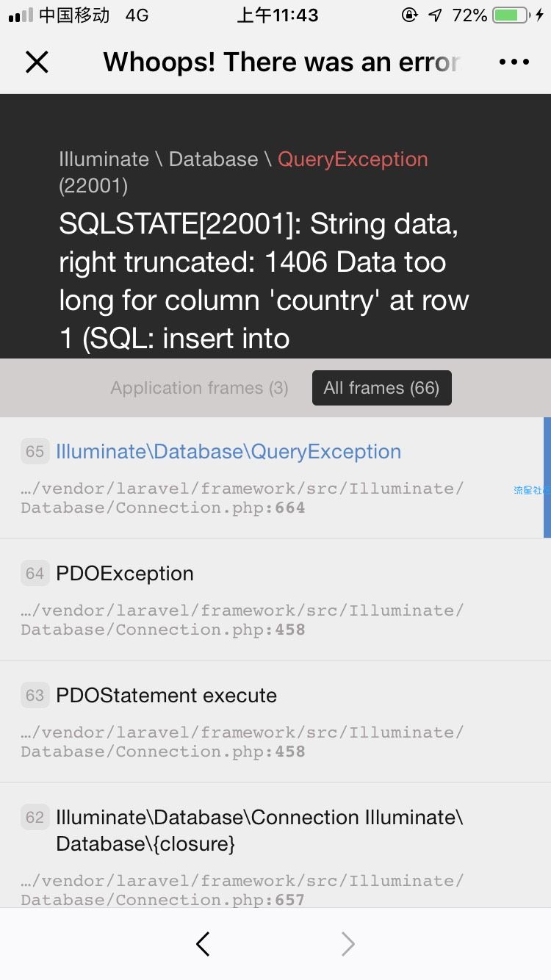Click Connection.php:664 file path
The image size is (551, 980).
[242, 498]
